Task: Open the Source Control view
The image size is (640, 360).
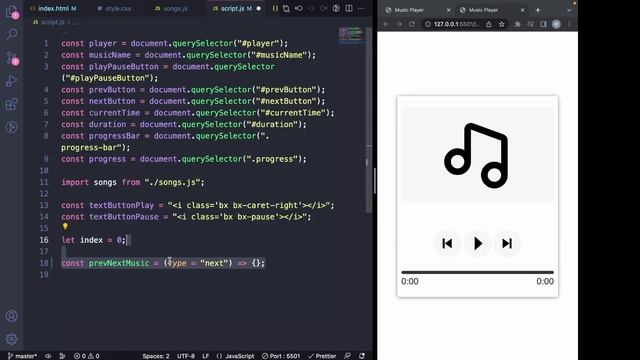Action: (x=12, y=58)
